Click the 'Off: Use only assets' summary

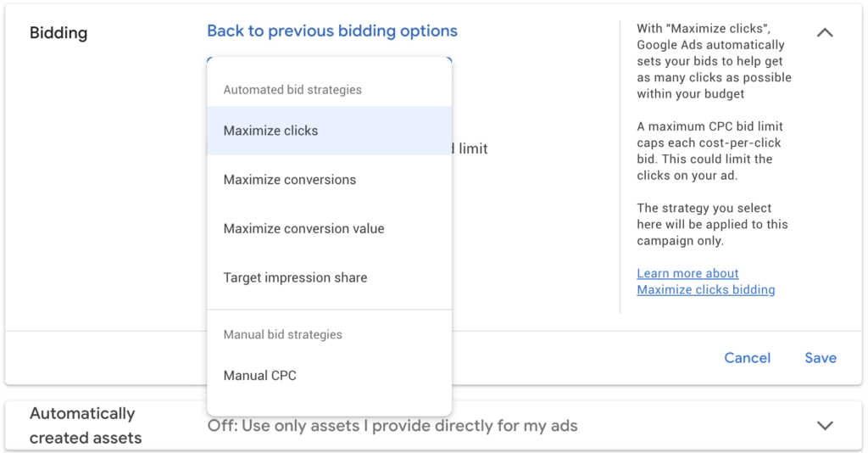392,426
